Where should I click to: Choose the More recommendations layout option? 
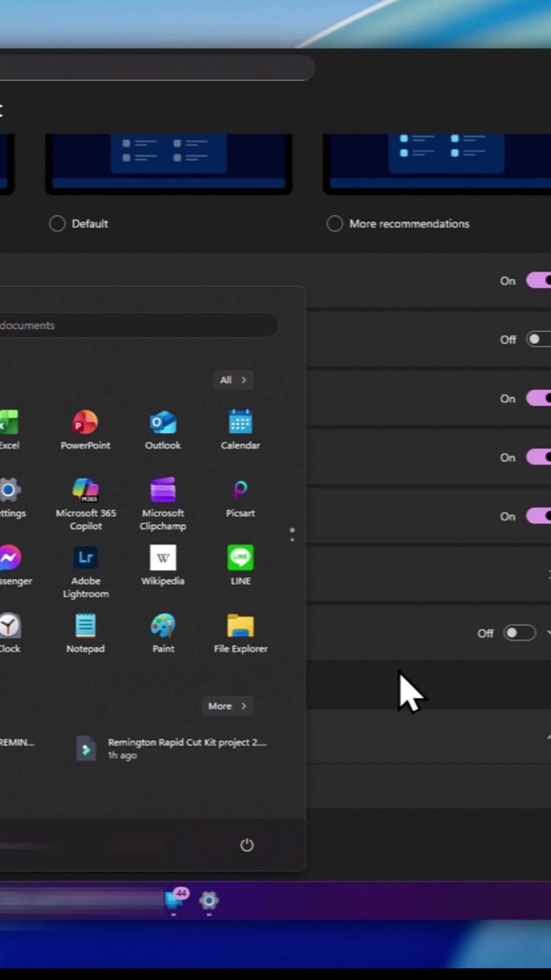(x=335, y=224)
